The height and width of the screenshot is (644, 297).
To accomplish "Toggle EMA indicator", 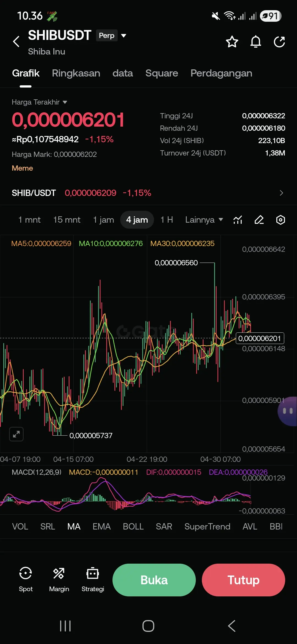I will (x=101, y=526).
